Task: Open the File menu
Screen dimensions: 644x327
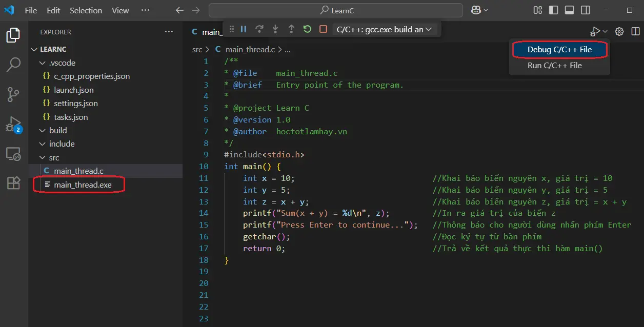Action: coord(31,10)
